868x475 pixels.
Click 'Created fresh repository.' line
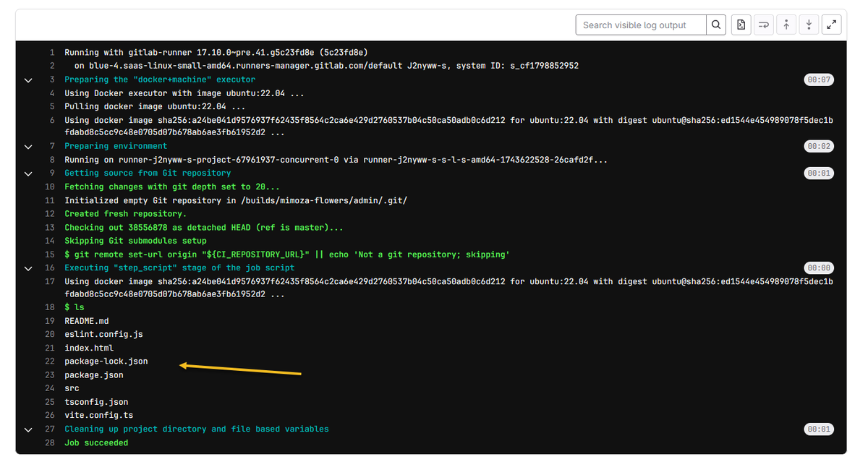pyautogui.click(x=126, y=213)
